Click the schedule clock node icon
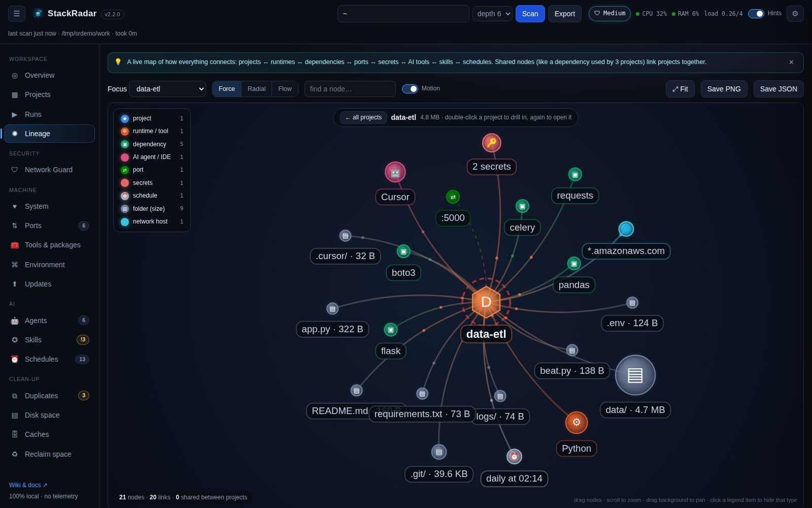The height and width of the screenshot is (508, 812). pos(514,456)
